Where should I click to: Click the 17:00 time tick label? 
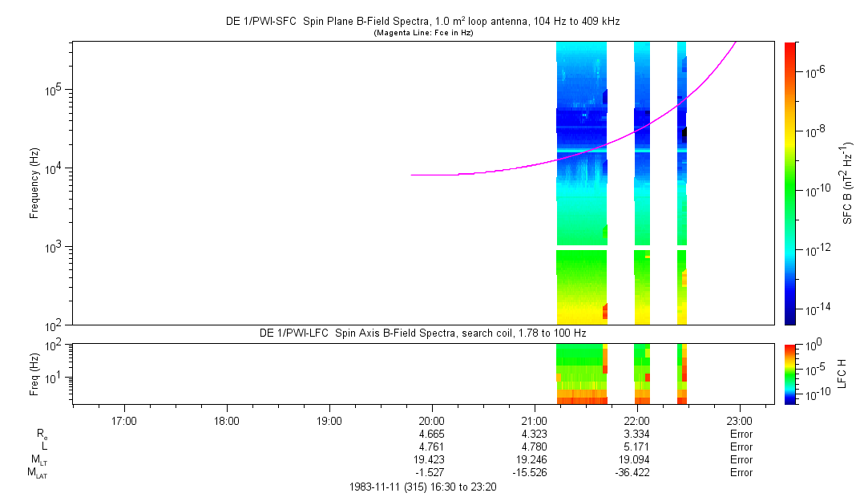tap(124, 420)
